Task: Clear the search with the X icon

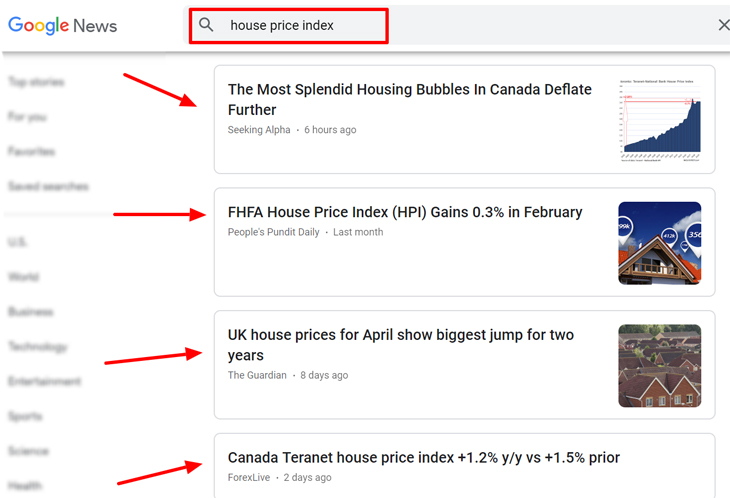Action: pyautogui.click(x=723, y=25)
